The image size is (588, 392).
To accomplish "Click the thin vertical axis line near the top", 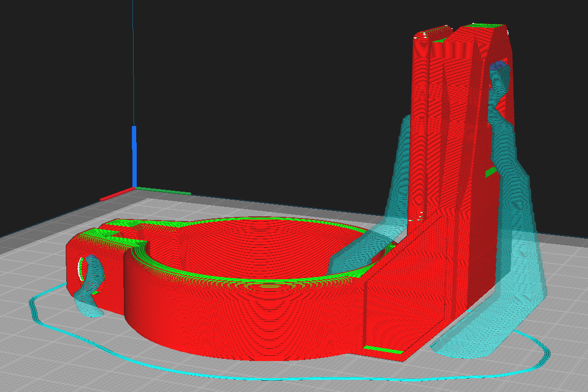I will [x=133, y=53].
